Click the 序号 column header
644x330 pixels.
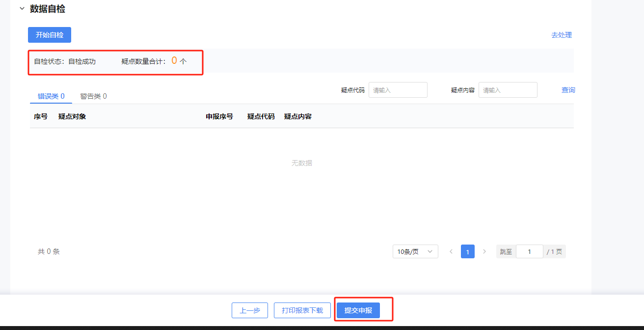tap(41, 116)
